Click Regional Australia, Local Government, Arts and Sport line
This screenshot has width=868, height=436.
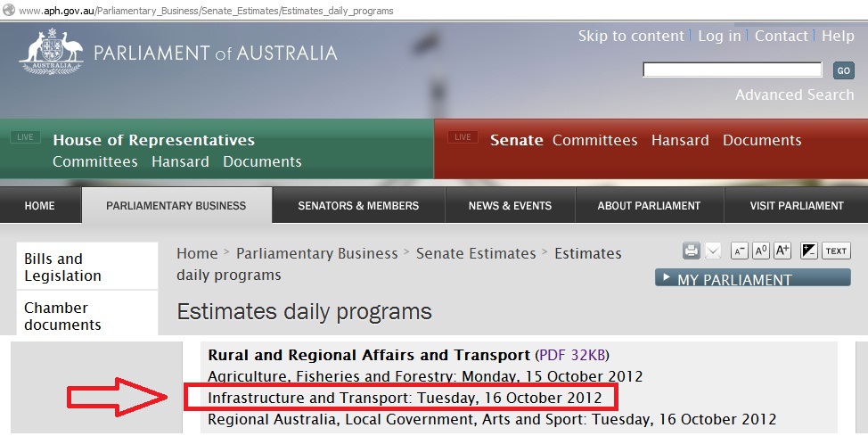(x=492, y=419)
